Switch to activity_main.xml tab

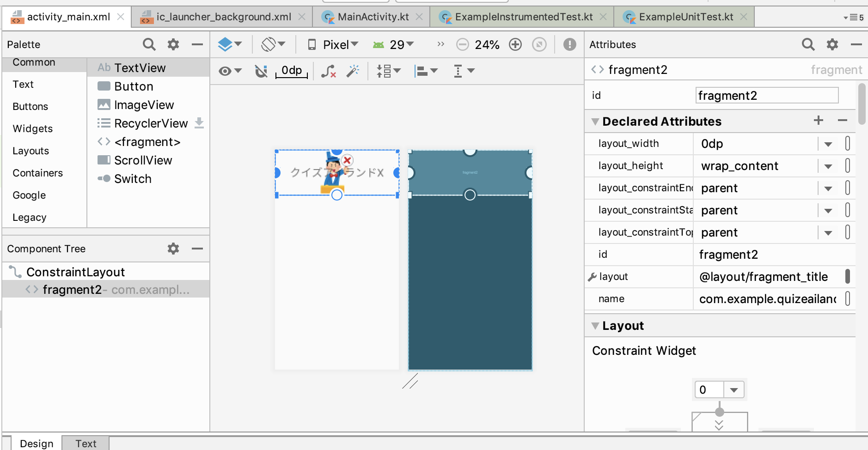68,17
